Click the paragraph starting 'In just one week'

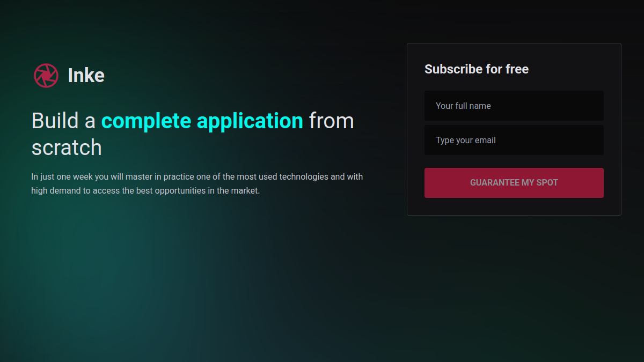click(x=197, y=183)
